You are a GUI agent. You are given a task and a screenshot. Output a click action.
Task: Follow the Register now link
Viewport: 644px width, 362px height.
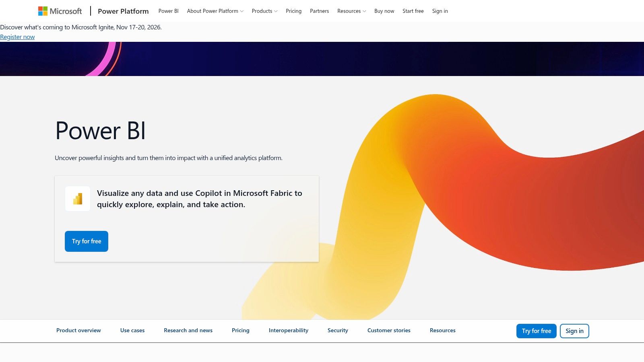point(17,37)
